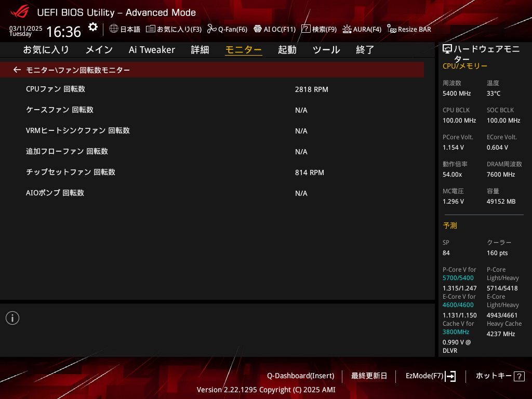Click the AURA(F4) label
Viewport: 532px width, 399px height.
[x=367, y=29]
